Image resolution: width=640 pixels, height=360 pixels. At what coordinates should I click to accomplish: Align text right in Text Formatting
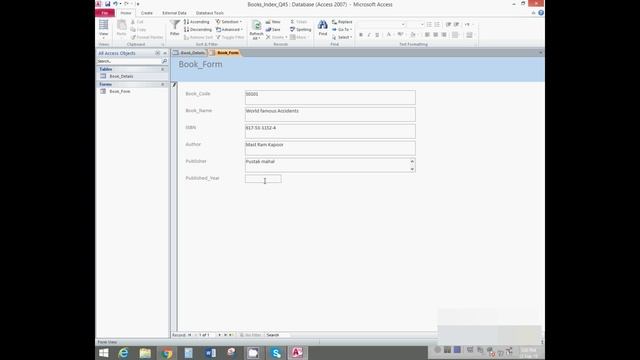(444, 35)
